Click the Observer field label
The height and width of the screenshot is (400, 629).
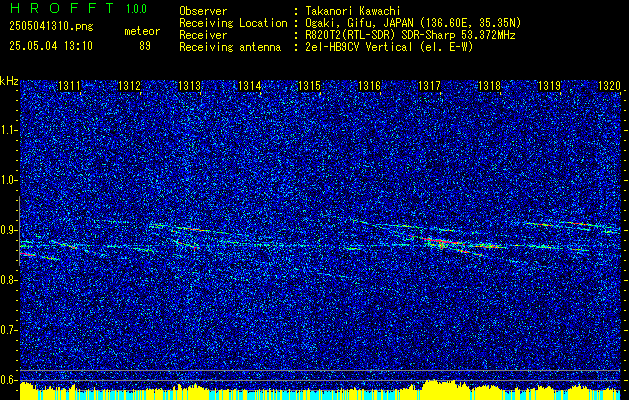tap(203, 11)
